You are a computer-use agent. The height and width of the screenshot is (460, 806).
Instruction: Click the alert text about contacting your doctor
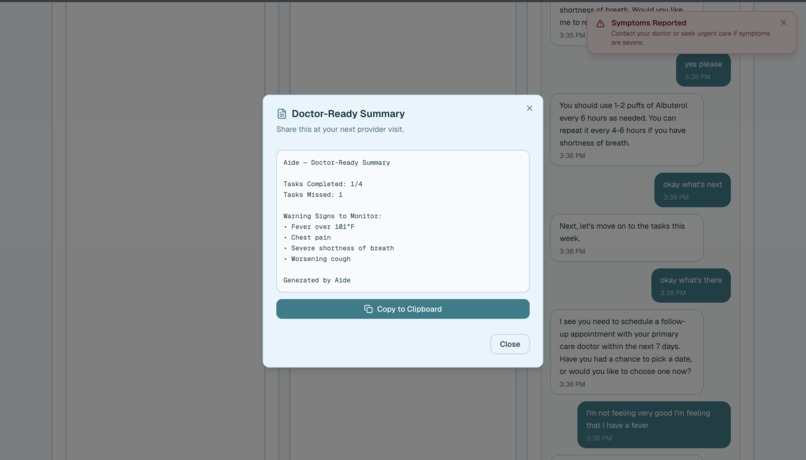tap(690, 38)
